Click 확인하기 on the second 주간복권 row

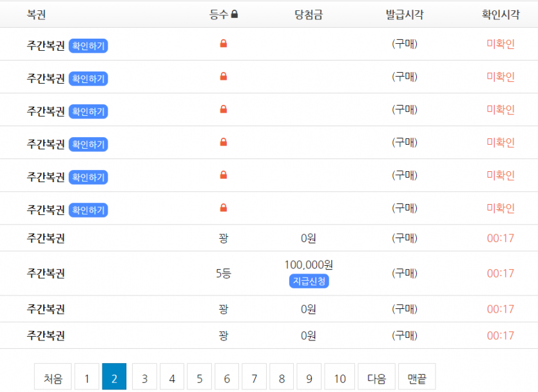pos(88,79)
